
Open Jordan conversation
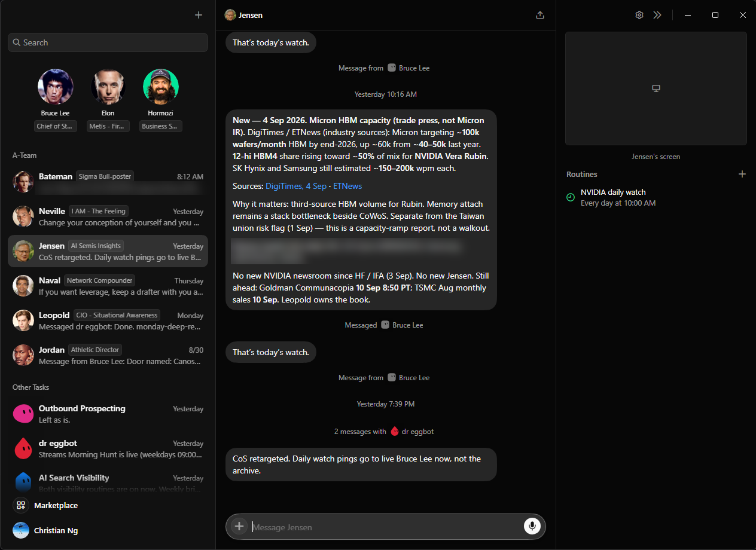click(x=108, y=355)
